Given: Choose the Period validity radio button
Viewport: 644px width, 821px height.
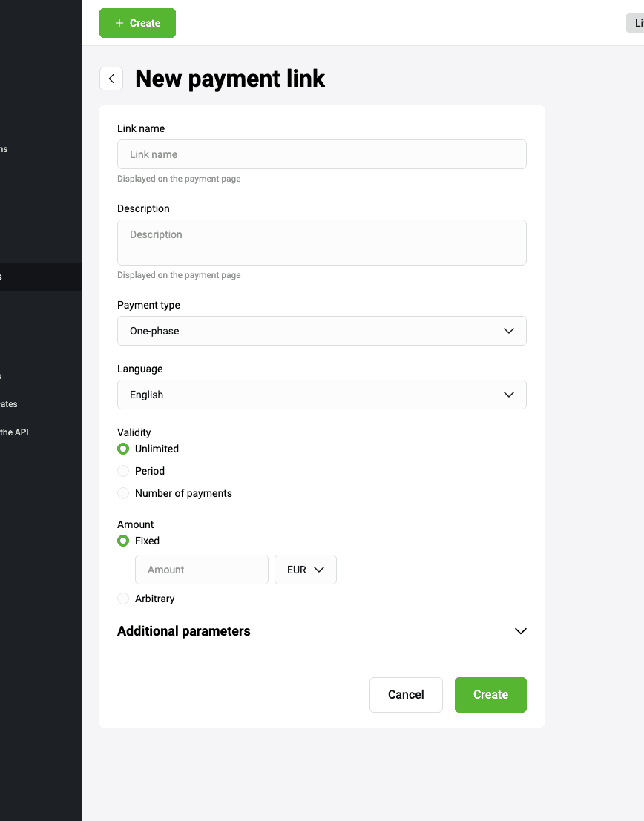Looking at the screenshot, I should (124, 471).
